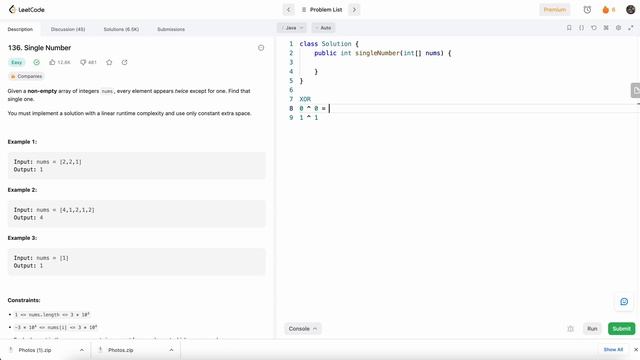Expand the Console panel
Viewport: 640px width, 360px height.
(302, 329)
